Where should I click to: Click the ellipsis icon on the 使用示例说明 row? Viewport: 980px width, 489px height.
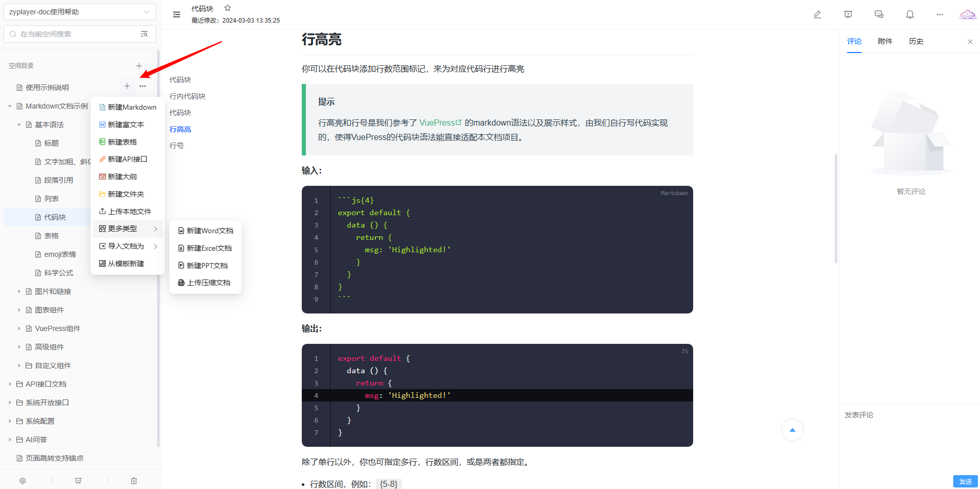[143, 86]
